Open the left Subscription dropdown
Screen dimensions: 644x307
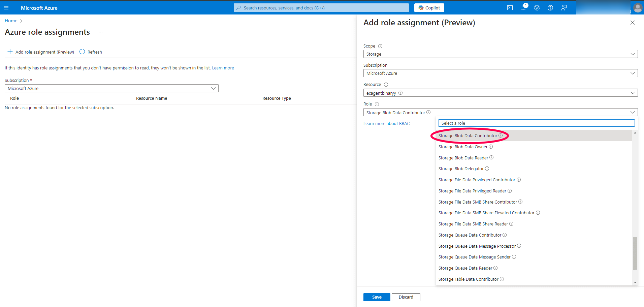[x=111, y=88]
